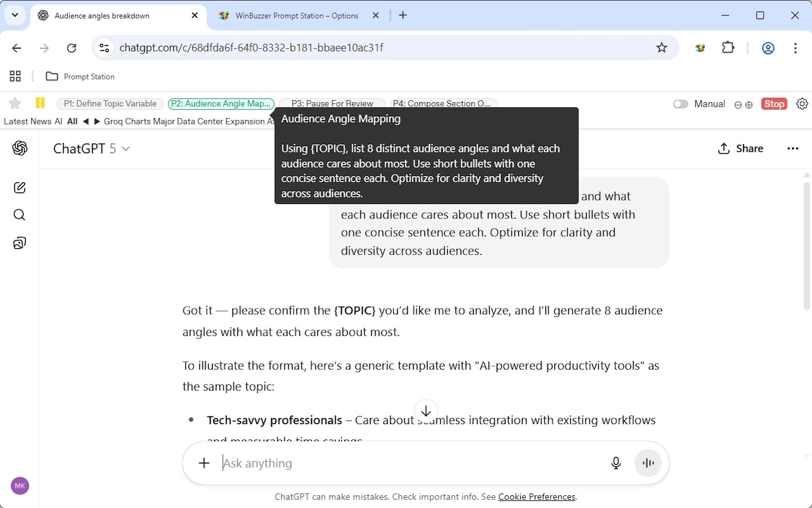This screenshot has height=508, width=812.
Task: Click the plus attachment icon in message box
Action: click(x=204, y=463)
